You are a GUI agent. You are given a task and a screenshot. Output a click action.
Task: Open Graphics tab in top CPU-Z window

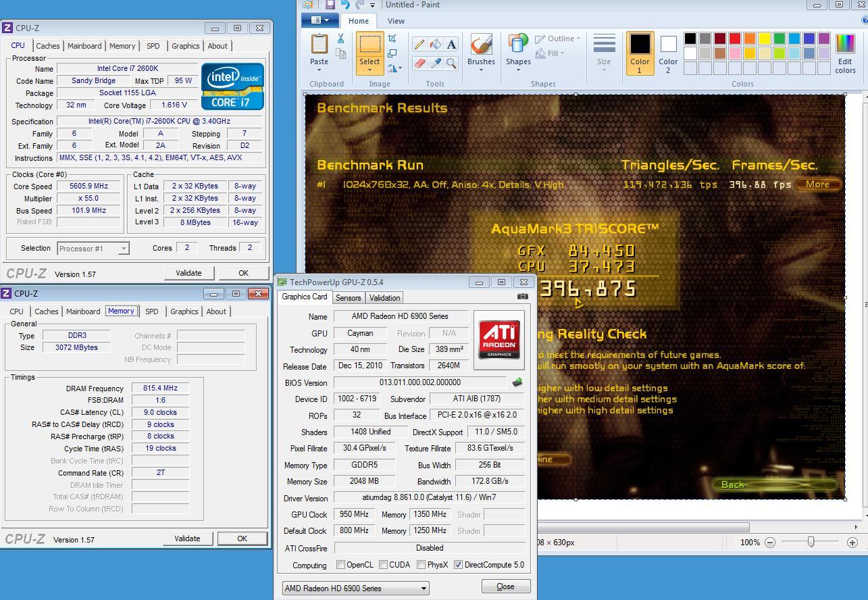tap(185, 46)
